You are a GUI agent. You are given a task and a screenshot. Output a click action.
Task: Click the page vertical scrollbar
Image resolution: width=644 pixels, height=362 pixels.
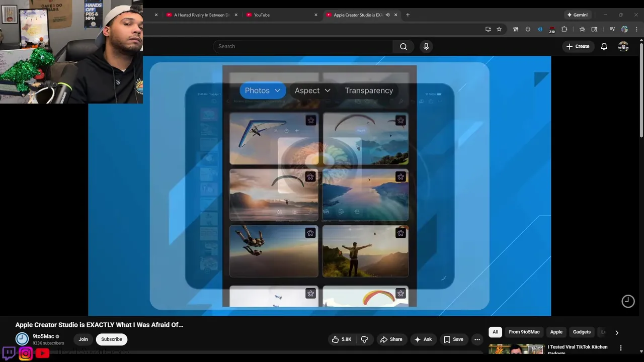click(641, 90)
